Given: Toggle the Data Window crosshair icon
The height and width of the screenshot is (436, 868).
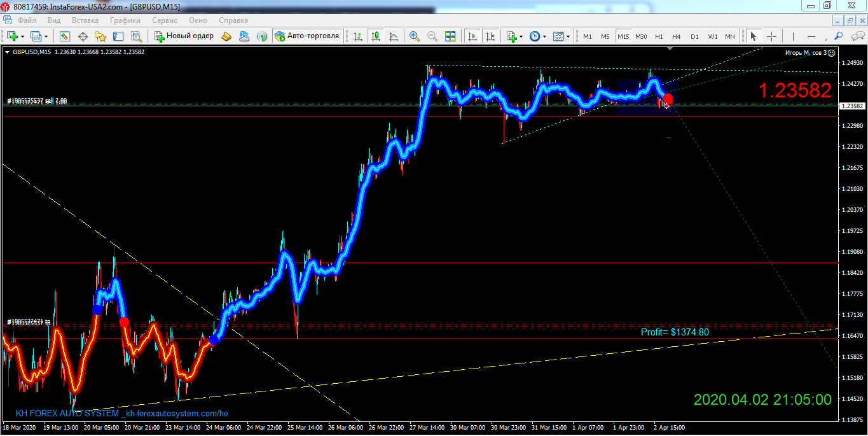Looking at the screenshot, I should pyautogui.click(x=83, y=36).
